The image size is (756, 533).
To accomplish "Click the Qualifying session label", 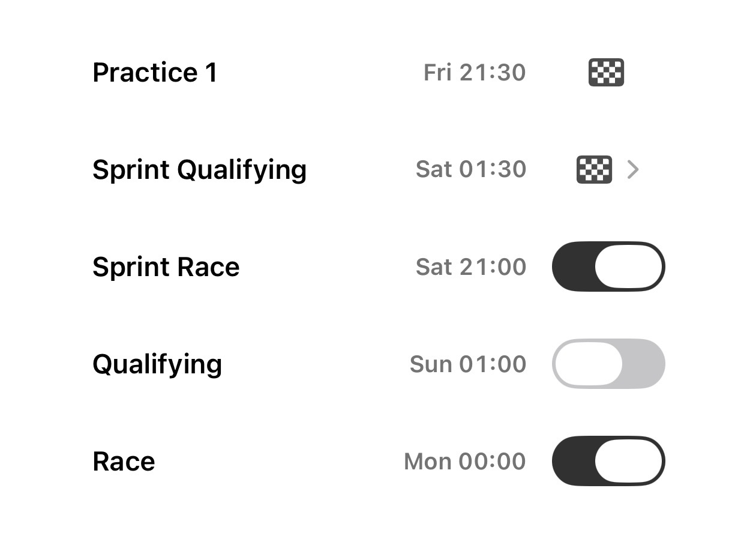I will 157,365.
